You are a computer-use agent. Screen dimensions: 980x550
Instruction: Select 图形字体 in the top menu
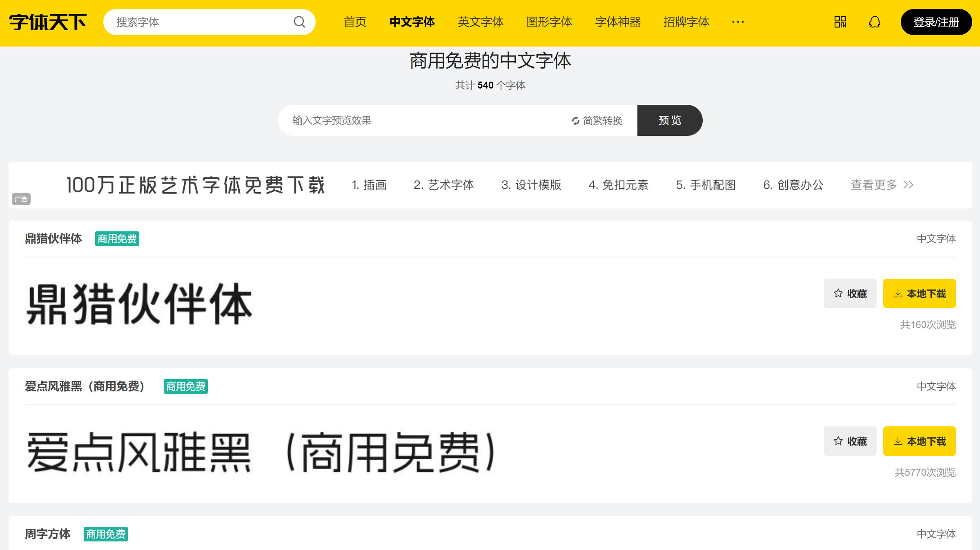548,22
